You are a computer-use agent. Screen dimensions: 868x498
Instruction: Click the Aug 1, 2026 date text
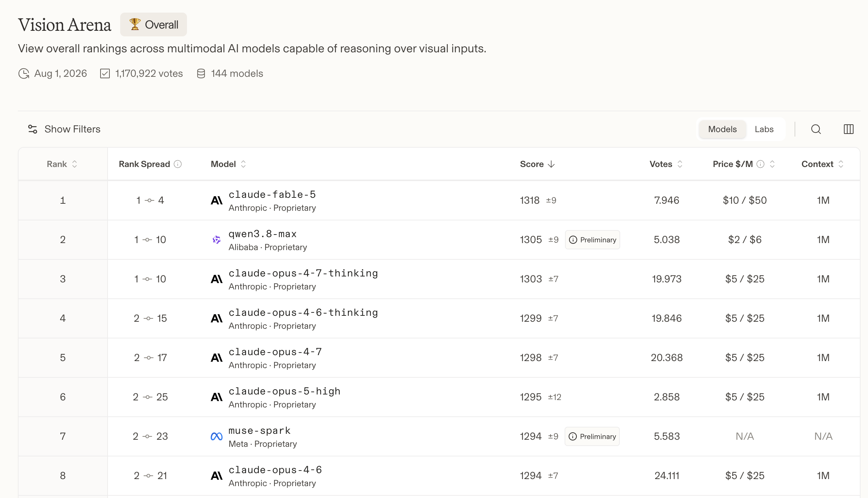(x=60, y=73)
